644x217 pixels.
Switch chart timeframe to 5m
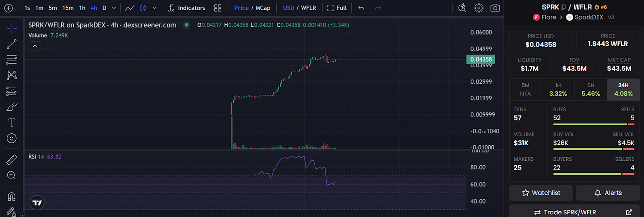click(53, 8)
